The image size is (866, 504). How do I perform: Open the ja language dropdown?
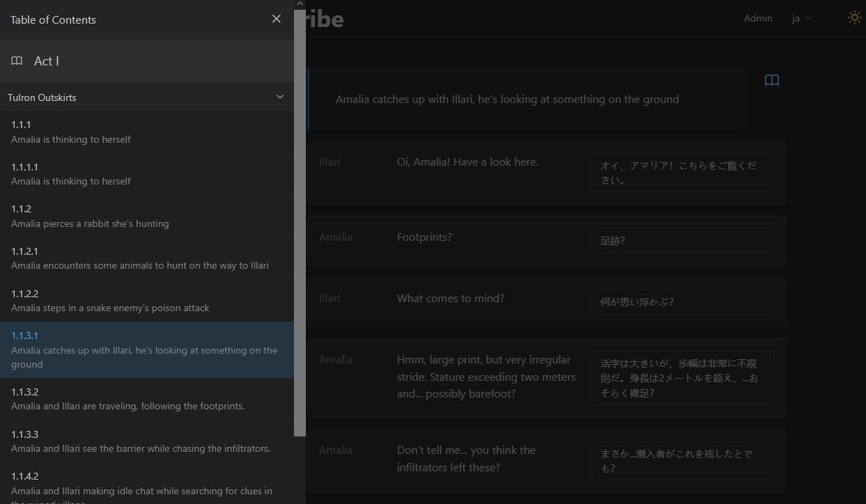[801, 18]
